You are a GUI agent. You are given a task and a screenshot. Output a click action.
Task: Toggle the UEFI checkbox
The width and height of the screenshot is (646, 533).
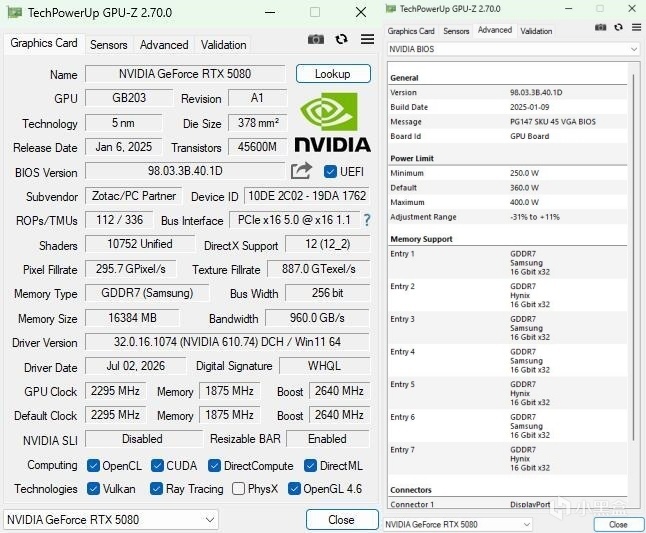tap(330, 171)
